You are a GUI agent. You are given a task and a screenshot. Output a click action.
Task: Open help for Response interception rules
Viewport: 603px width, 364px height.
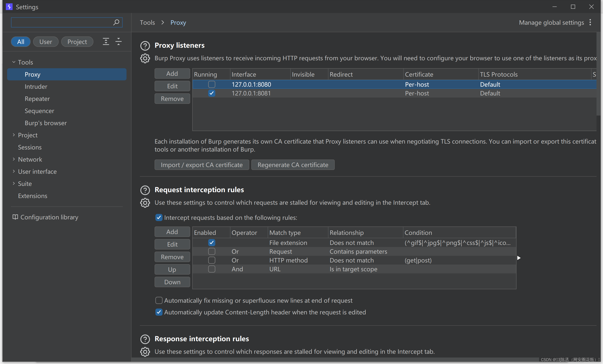tap(145, 339)
